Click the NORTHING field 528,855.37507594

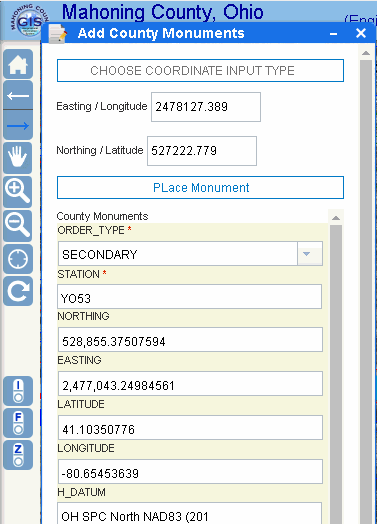(x=190, y=340)
